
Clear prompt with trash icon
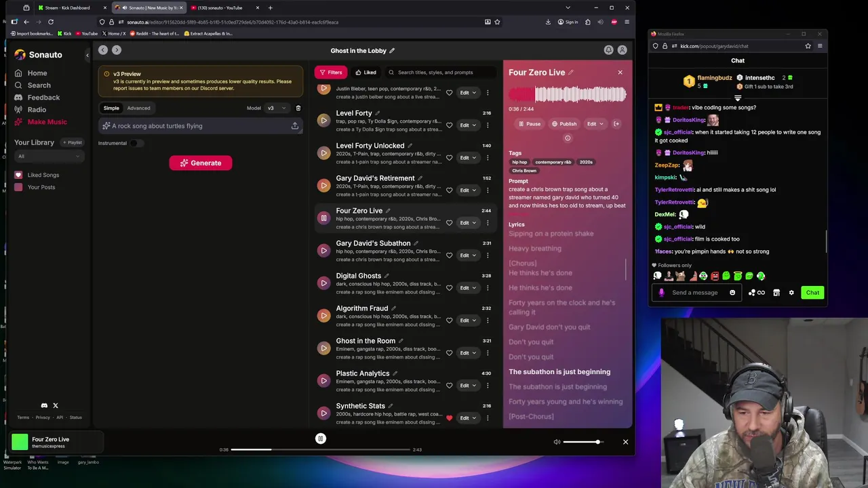pyautogui.click(x=298, y=108)
